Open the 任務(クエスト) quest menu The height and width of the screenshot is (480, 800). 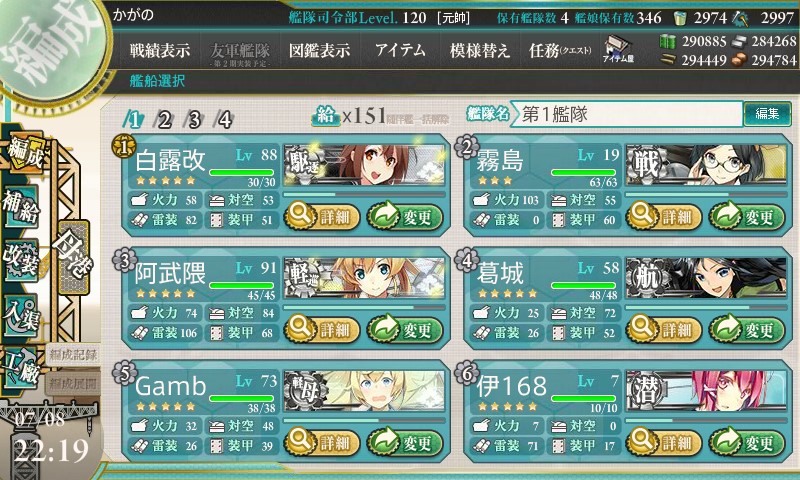click(x=560, y=50)
